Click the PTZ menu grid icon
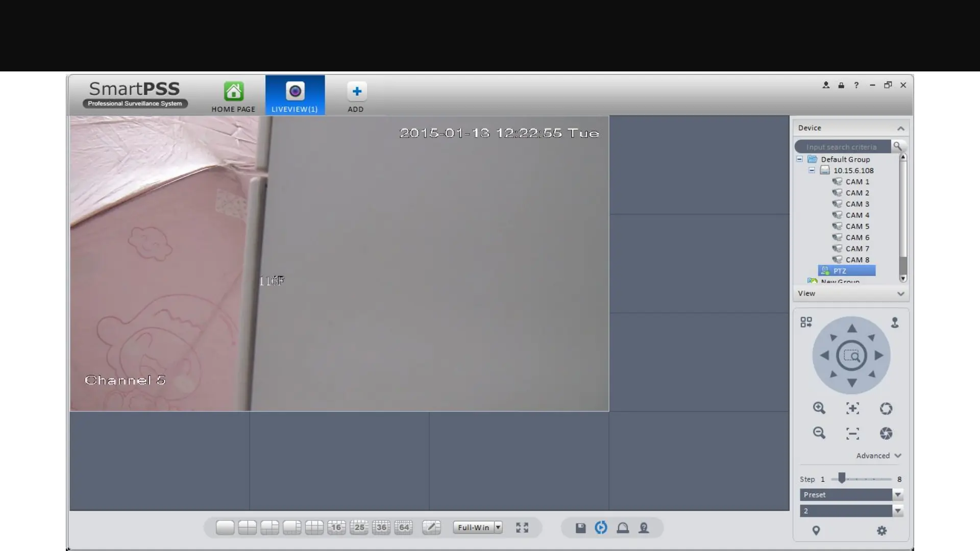980x551 pixels. 806,322
